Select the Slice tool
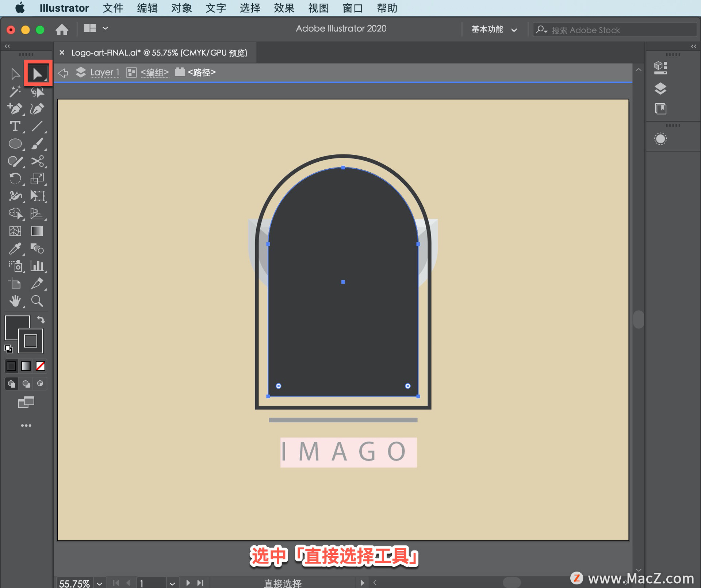This screenshot has width=701, height=588. click(38, 284)
